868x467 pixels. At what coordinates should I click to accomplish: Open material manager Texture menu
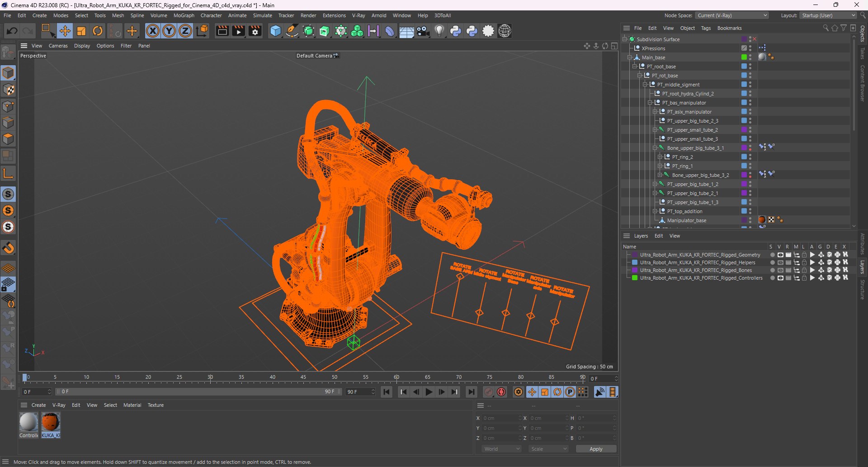156,405
